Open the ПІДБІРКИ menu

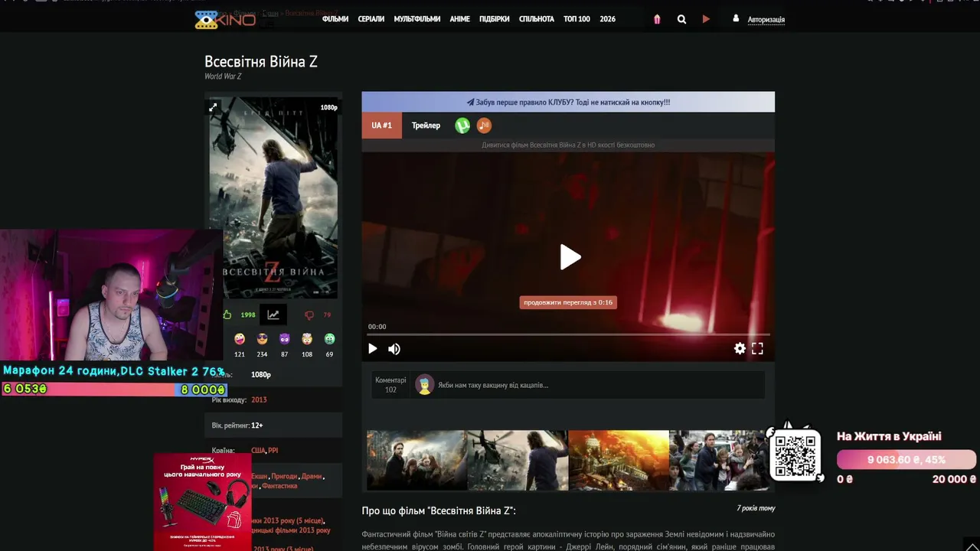point(495,19)
